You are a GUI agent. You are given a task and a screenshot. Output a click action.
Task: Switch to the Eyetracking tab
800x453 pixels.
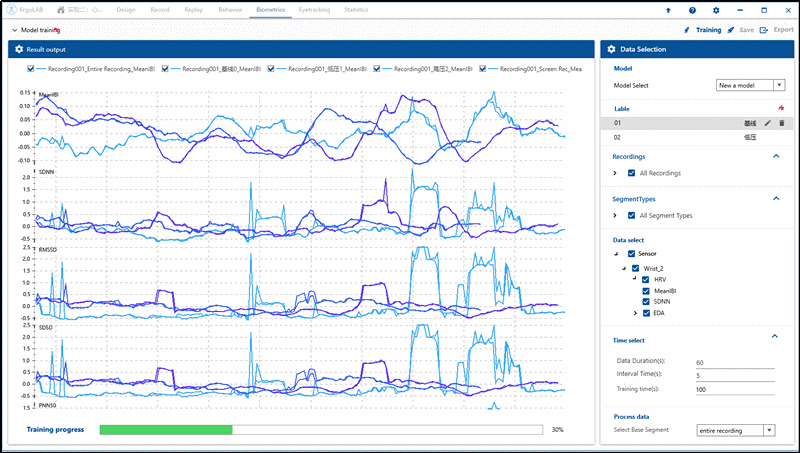tap(313, 9)
